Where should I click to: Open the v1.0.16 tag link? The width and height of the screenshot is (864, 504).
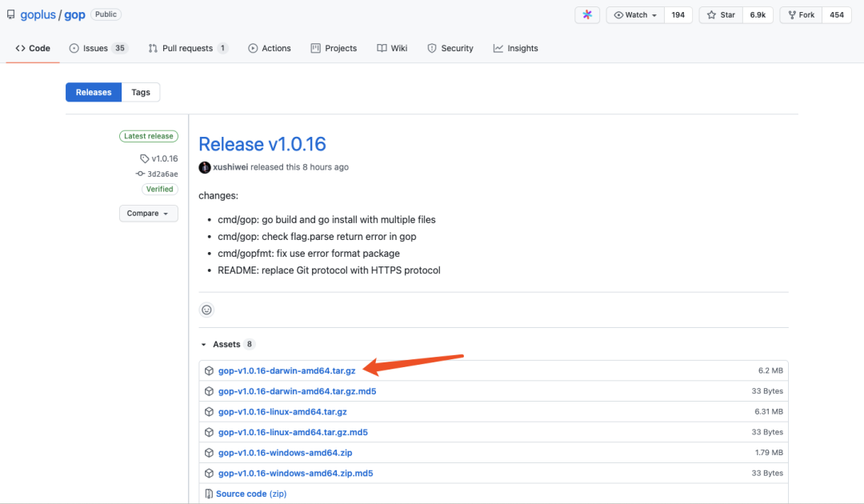tap(165, 158)
